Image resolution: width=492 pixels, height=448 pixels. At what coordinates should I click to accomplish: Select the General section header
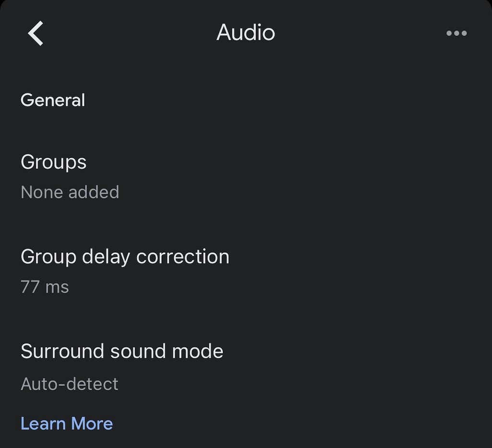pos(53,100)
